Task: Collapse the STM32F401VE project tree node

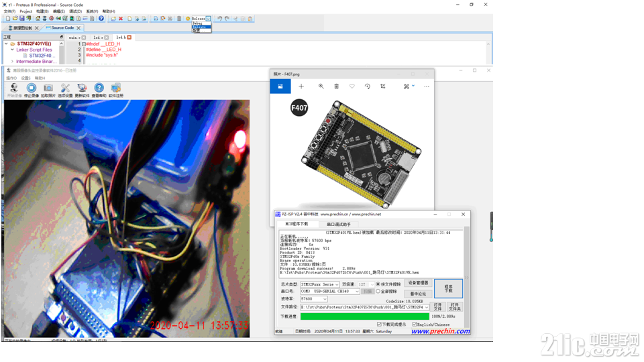Action: (x=6, y=44)
